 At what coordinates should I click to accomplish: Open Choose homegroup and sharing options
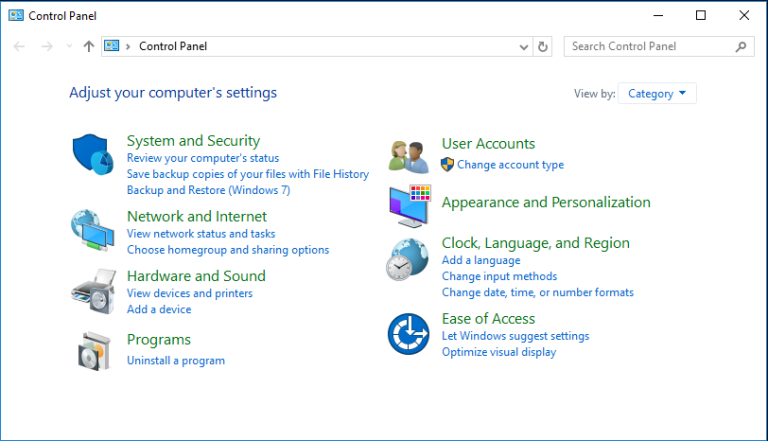228,250
